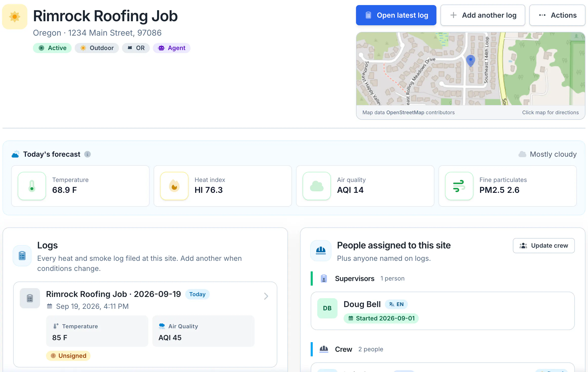This screenshot has width=588, height=372.
Task: Select the Agent badge
Action: click(x=172, y=48)
